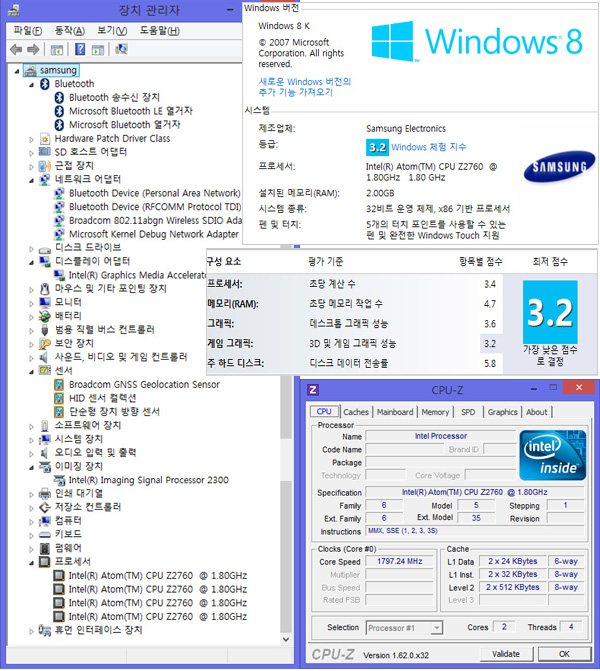Select Bluetooth 송수신 장치 device

[x=114, y=98]
